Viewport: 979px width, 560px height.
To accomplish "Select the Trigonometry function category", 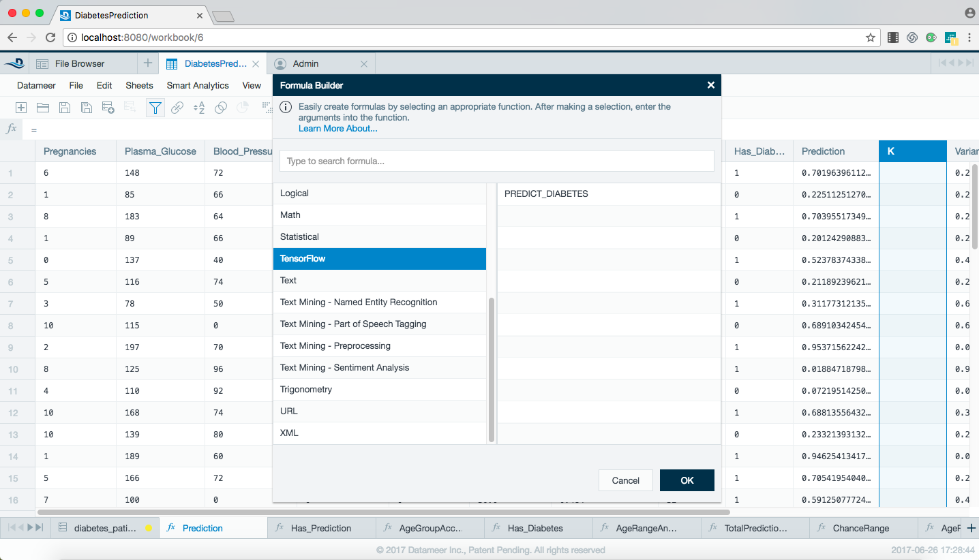I will 380,390.
